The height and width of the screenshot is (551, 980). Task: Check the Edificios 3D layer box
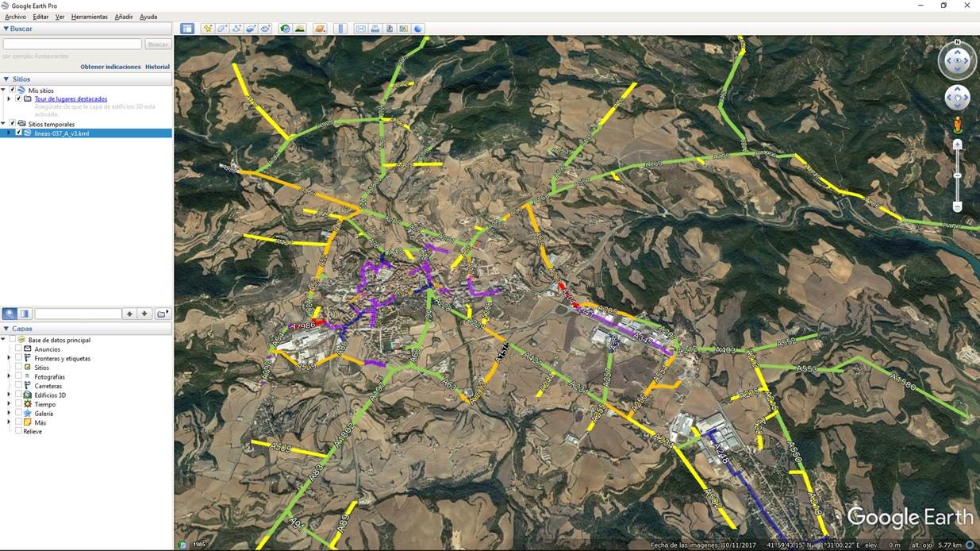coord(19,395)
